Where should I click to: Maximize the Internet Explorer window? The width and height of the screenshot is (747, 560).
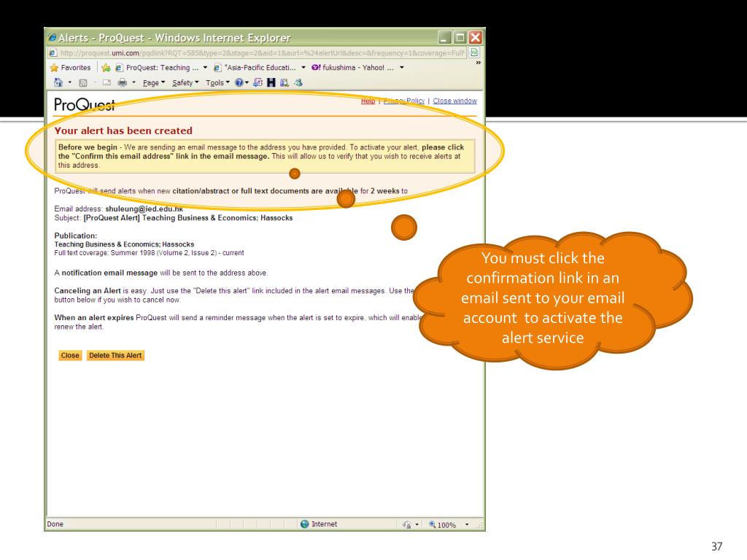(x=460, y=37)
